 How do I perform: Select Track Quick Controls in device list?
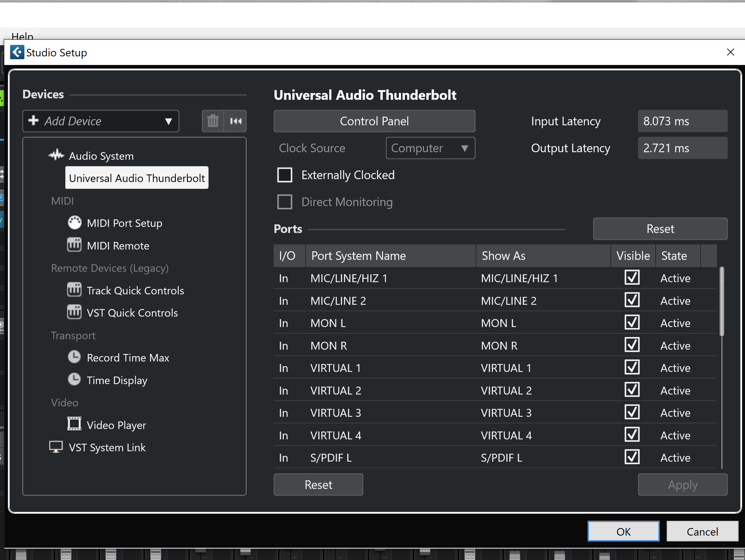[x=135, y=290]
